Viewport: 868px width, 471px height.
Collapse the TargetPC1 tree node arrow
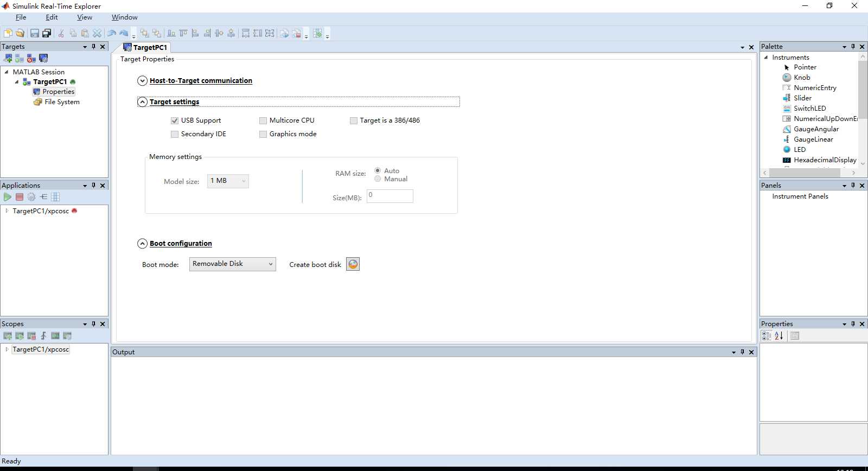17,82
